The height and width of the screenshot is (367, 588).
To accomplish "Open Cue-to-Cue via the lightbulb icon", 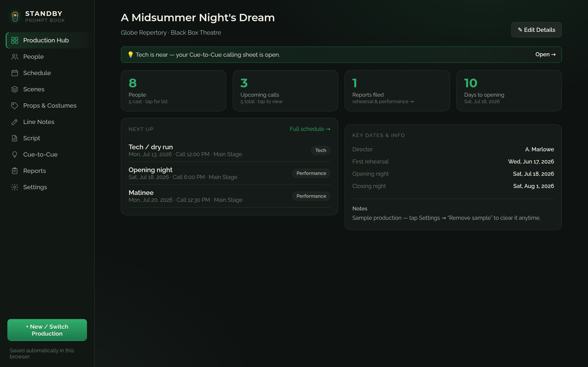I will (x=15, y=154).
